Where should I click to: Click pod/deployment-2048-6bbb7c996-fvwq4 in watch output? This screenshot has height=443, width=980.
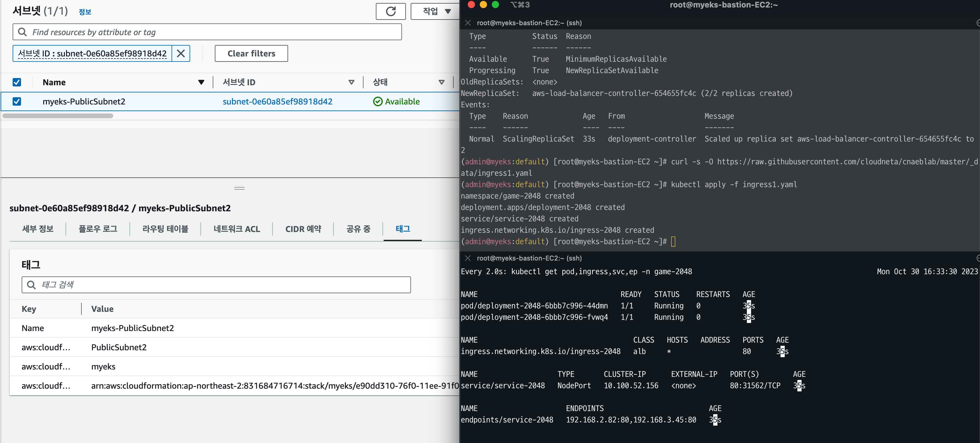534,317
